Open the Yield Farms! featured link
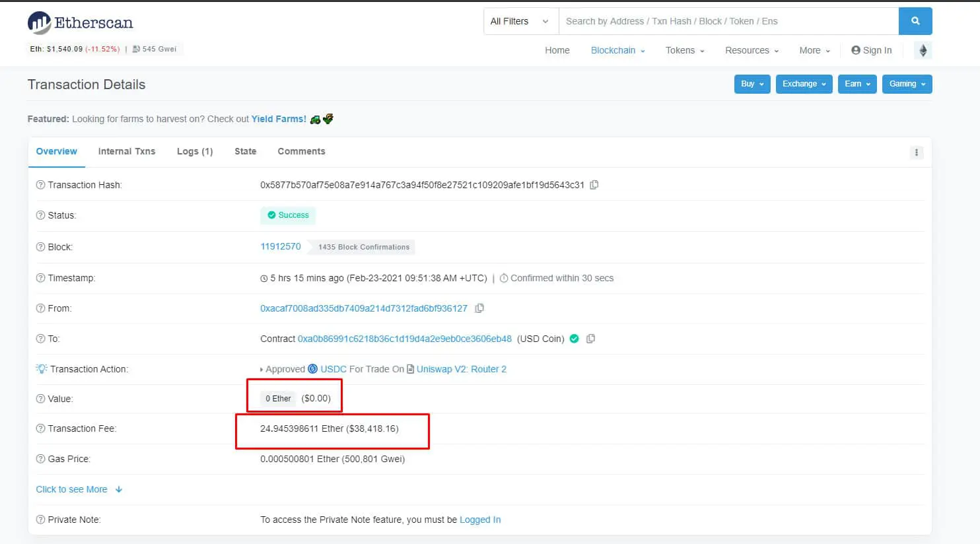Screen dimensions: 980x544 pyautogui.click(x=279, y=119)
